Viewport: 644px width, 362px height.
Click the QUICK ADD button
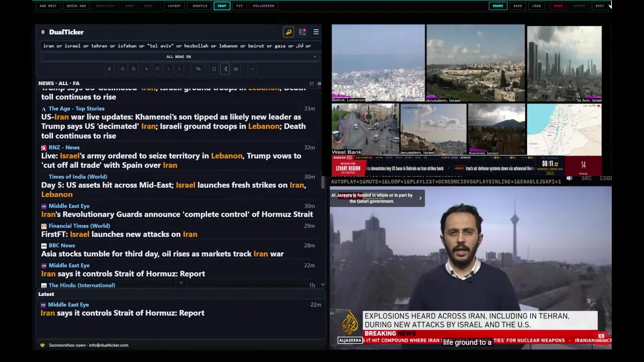click(x=76, y=6)
